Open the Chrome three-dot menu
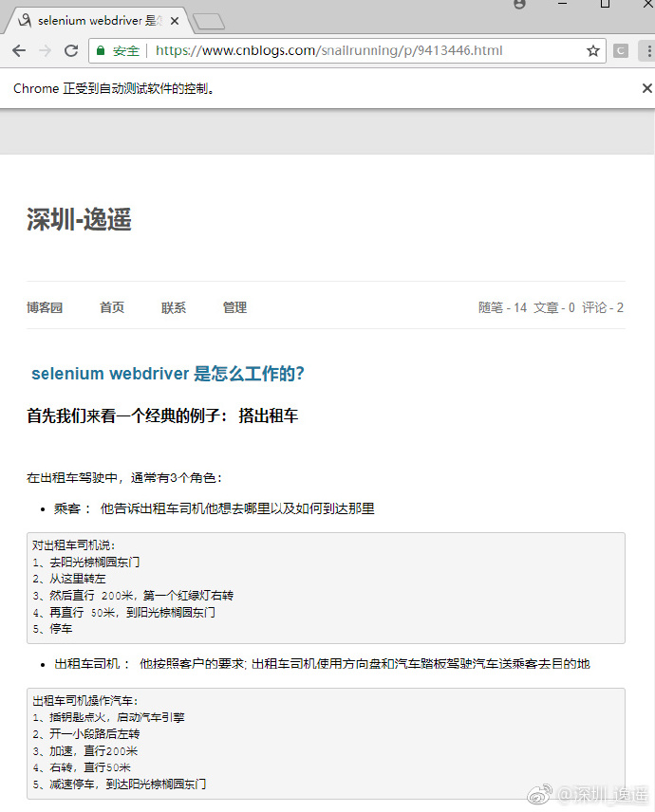Viewport: 655px width, 812px height. (x=648, y=51)
